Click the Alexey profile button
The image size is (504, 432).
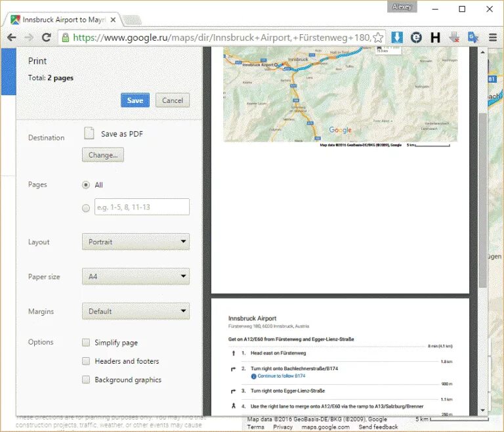pos(402,7)
